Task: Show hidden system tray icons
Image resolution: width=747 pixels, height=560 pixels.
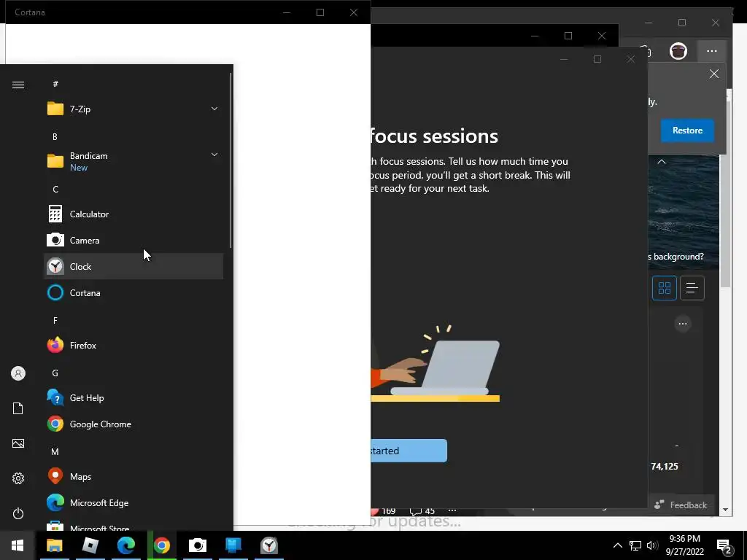Action: coord(617,545)
